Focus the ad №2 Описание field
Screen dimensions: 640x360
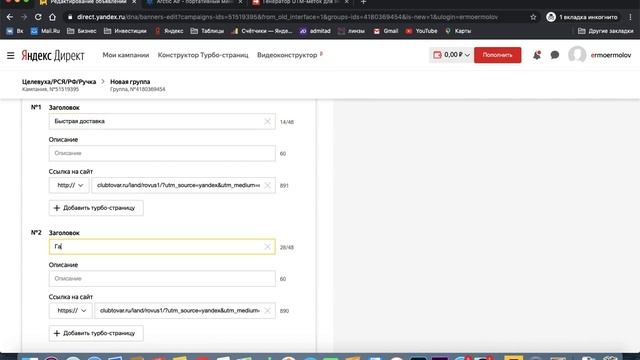(x=162, y=279)
